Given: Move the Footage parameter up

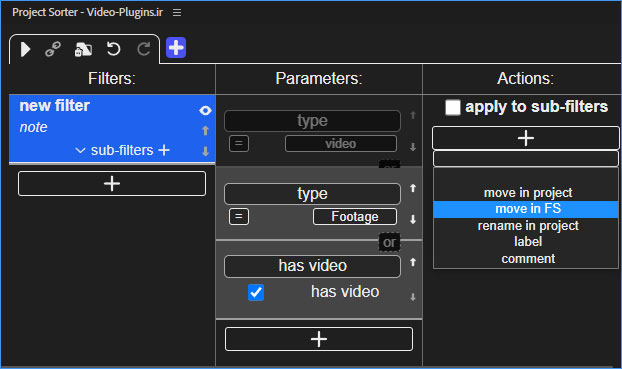Looking at the screenshot, I should click(413, 188).
